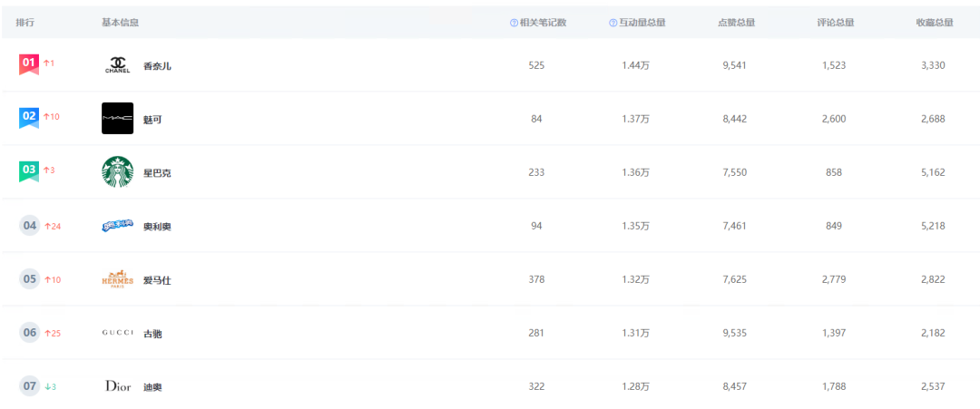Select the notes count 233 cell
Screen dimensions: 980x409
[x=536, y=172]
